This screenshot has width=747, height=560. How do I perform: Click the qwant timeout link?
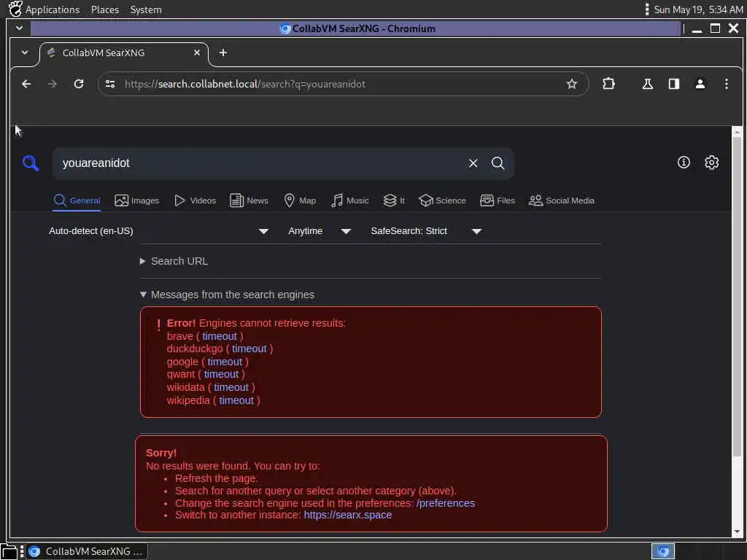(221, 374)
